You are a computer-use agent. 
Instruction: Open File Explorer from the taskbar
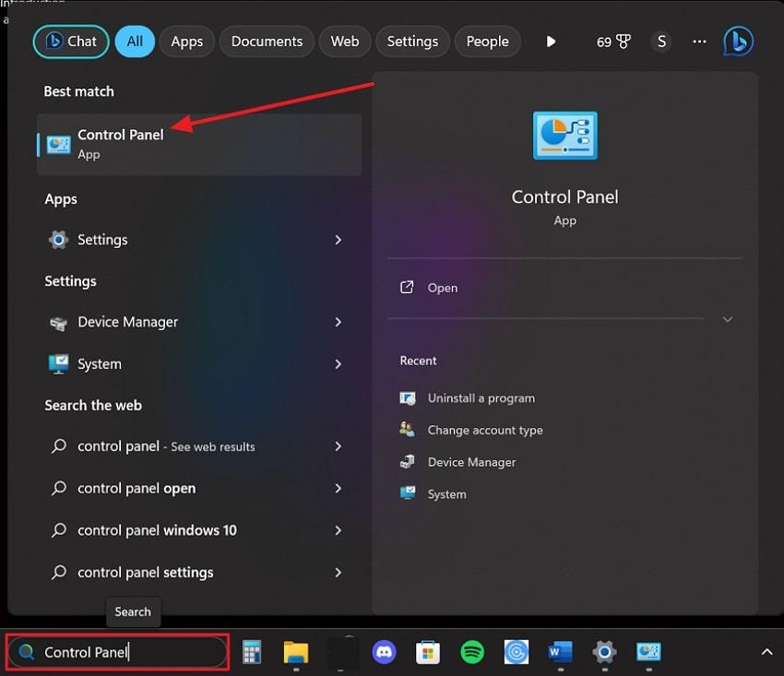point(296,652)
